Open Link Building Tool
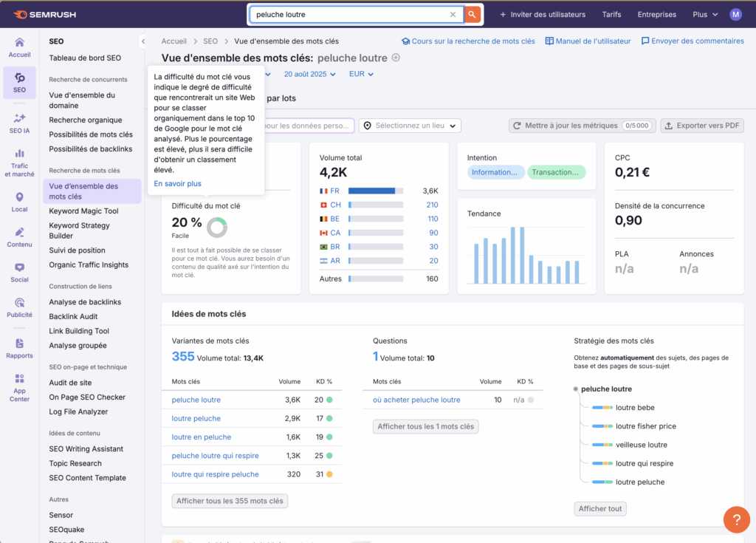 point(78,331)
